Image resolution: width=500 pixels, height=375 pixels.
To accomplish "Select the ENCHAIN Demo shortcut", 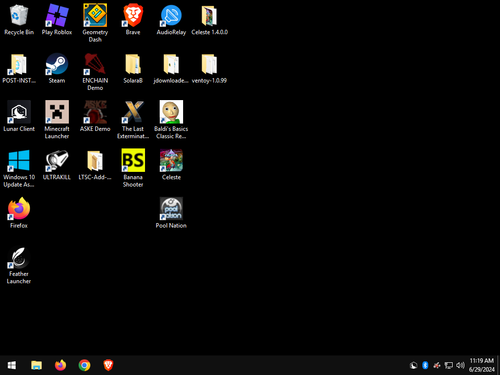I will point(95,71).
